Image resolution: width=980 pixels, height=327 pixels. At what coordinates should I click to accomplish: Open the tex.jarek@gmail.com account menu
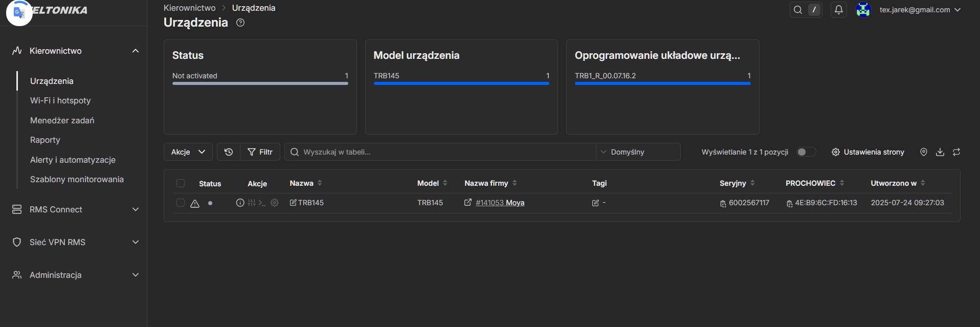tap(920, 10)
